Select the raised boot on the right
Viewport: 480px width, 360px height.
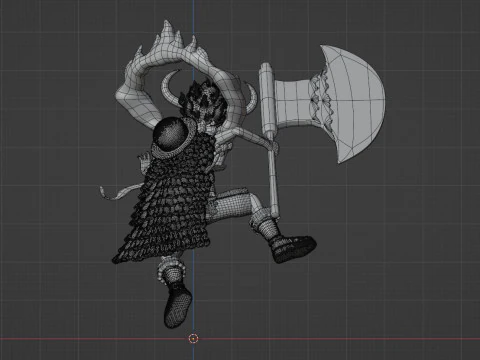click(292, 248)
